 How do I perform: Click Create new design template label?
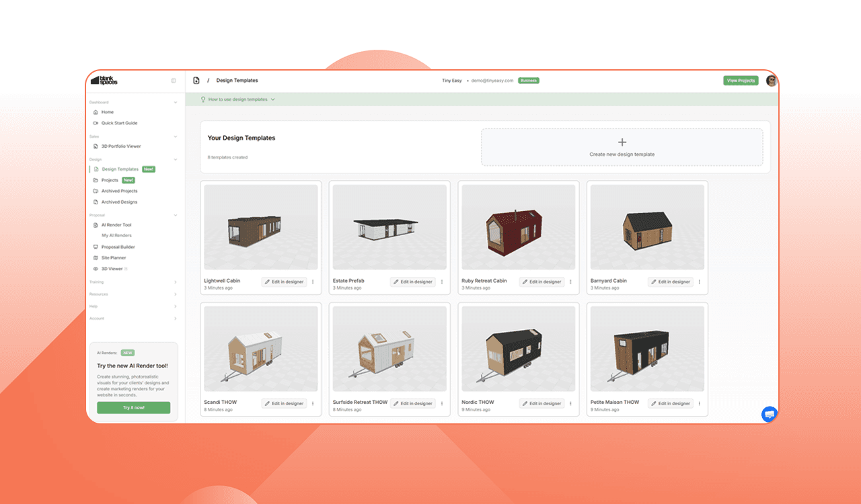tap(622, 155)
